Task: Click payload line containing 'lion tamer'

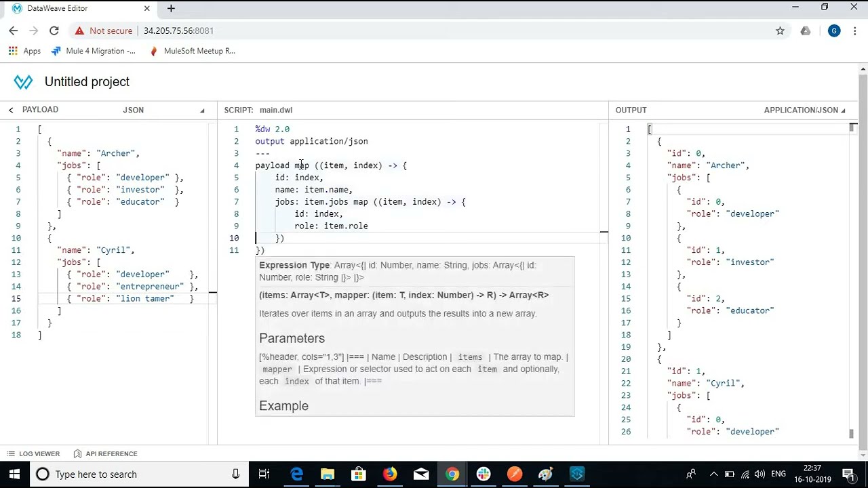Action: click(130, 299)
